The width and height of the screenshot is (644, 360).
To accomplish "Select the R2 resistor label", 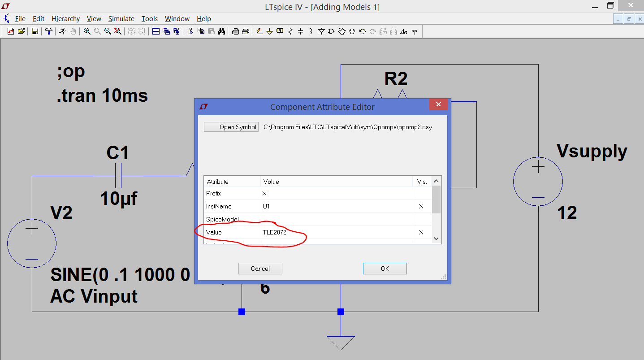I will pos(396,79).
